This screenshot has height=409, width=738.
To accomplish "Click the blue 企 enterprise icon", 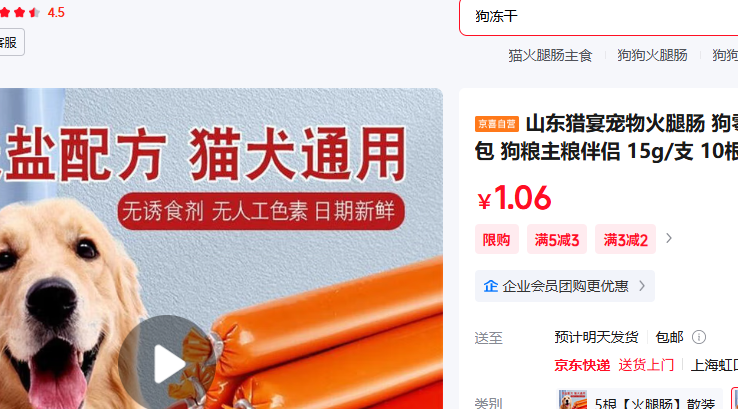I will (x=490, y=286).
